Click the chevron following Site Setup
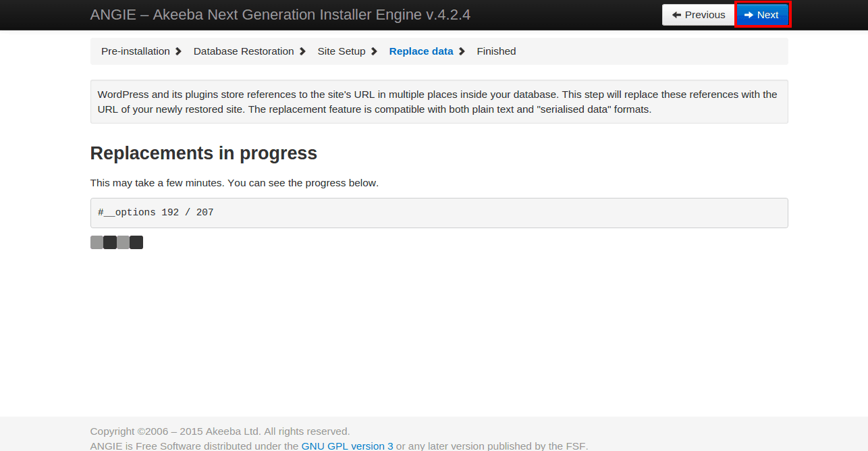Image resolution: width=868 pixels, height=451 pixels. click(375, 51)
